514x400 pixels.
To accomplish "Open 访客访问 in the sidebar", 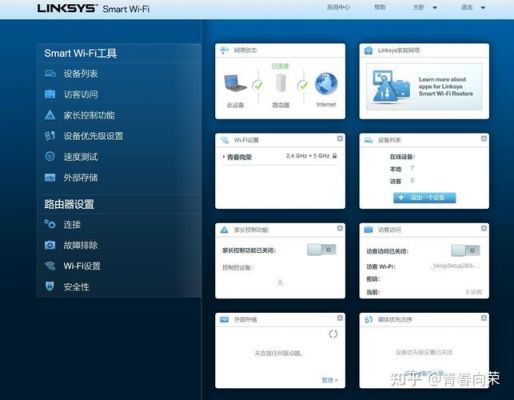I will (x=81, y=94).
